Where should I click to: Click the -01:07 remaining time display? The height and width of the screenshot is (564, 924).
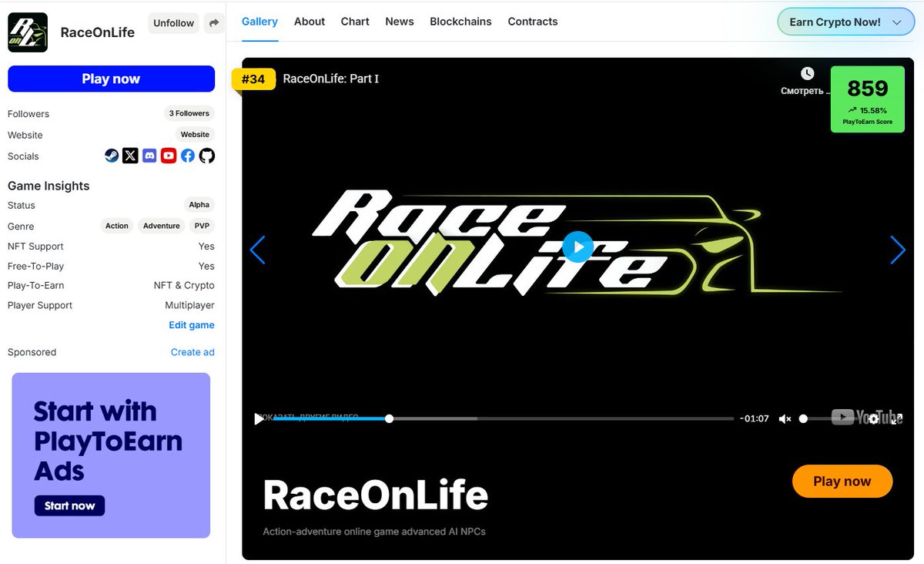(754, 419)
